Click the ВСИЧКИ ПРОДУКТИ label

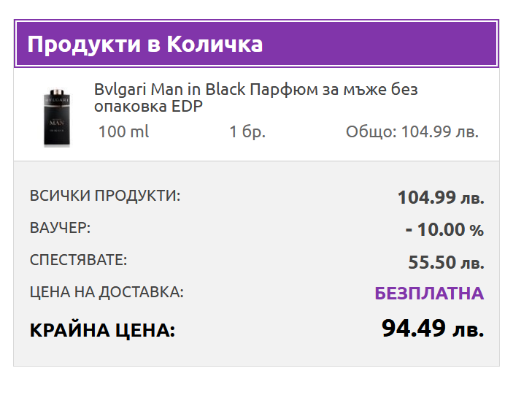point(105,196)
